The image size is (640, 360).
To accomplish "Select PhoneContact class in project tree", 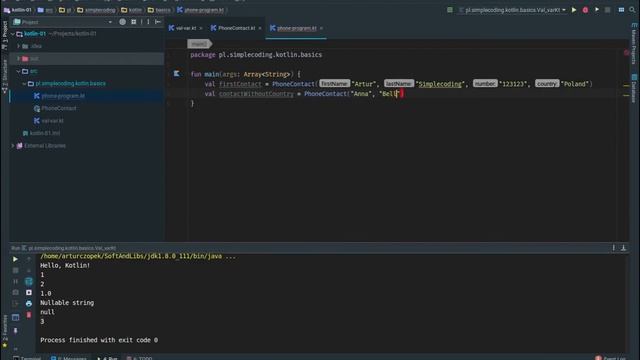I will point(58,108).
